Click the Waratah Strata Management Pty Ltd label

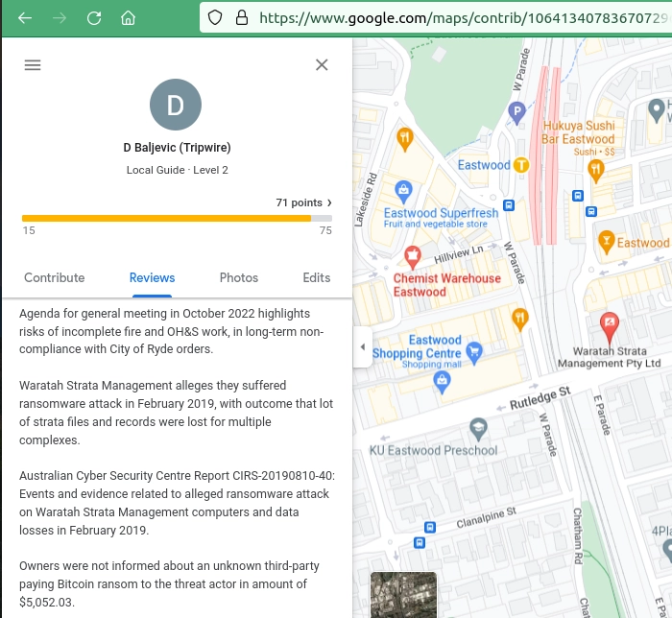pyautogui.click(x=609, y=357)
